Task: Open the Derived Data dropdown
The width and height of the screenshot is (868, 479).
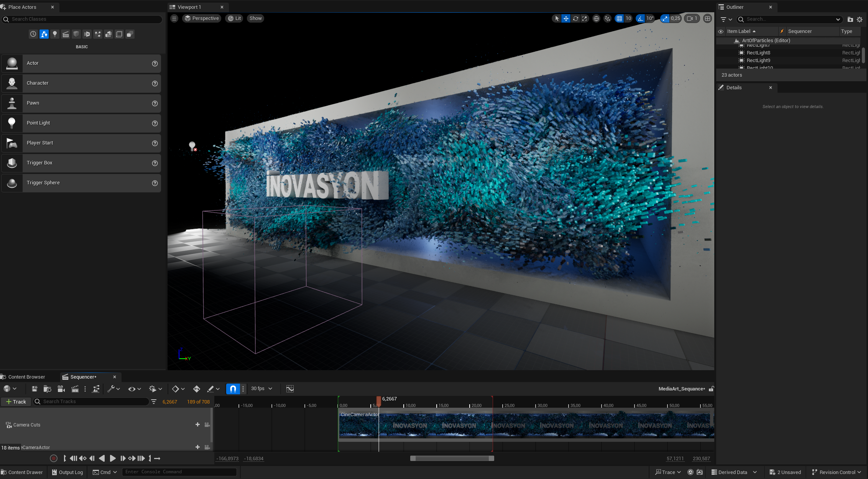Action: [x=734, y=472]
